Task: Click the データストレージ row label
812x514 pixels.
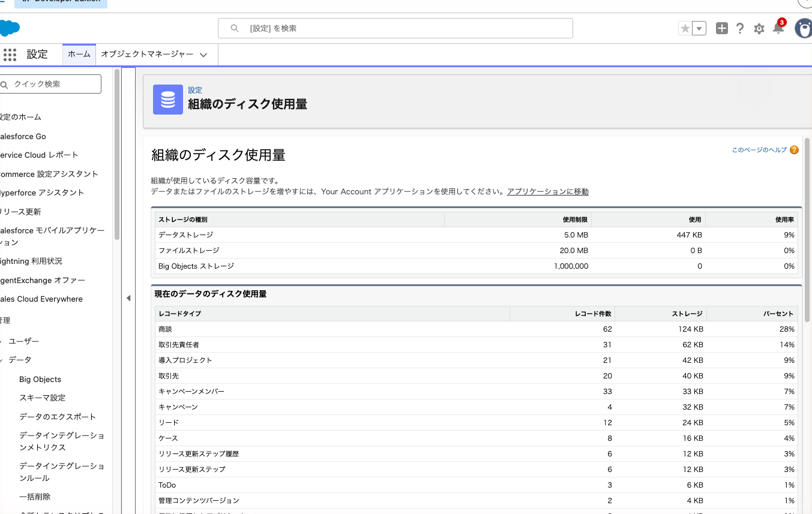Action: 186,235
